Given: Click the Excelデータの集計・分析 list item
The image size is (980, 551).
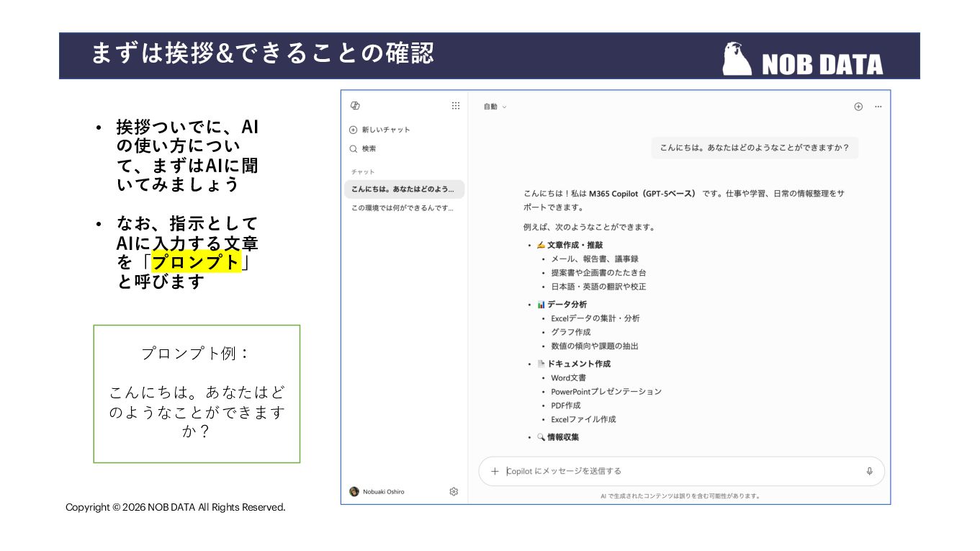Looking at the screenshot, I should click(595, 318).
